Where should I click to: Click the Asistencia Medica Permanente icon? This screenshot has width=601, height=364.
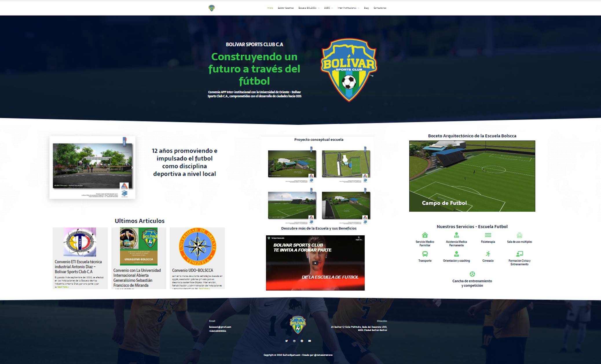(457, 235)
